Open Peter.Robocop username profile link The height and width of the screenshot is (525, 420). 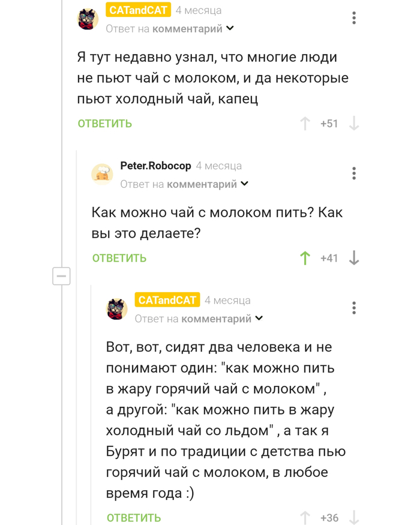155,166
